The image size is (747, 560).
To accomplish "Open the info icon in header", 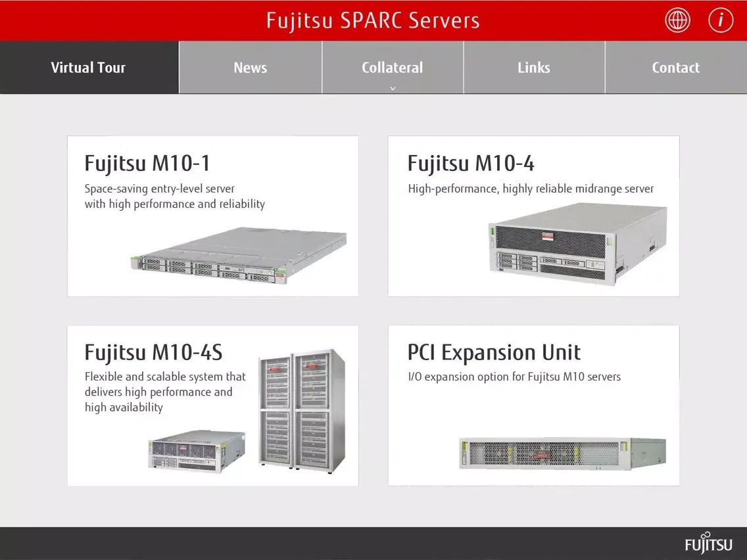I will [720, 20].
